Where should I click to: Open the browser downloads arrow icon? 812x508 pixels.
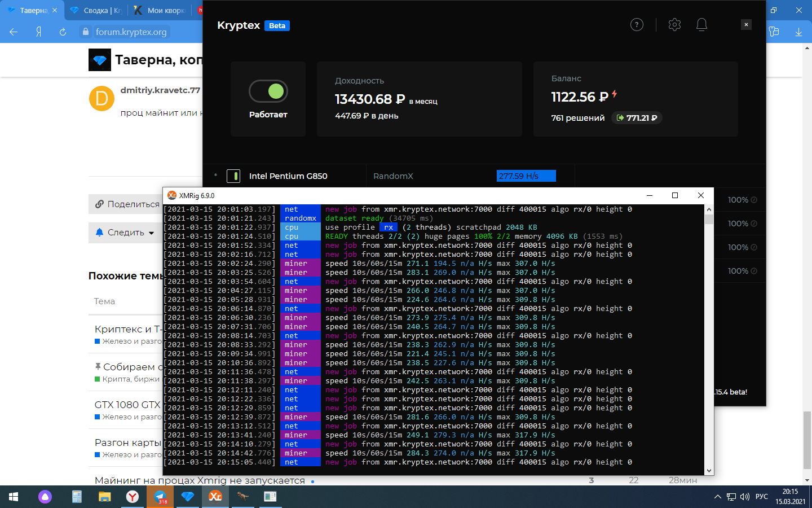pyautogui.click(x=798, y=32)
